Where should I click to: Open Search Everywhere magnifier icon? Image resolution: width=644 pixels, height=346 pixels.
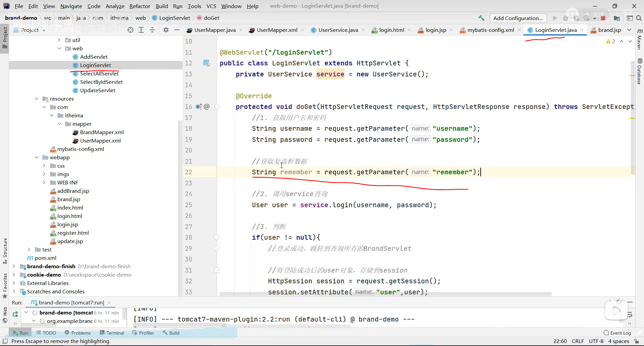click(639, 18)
